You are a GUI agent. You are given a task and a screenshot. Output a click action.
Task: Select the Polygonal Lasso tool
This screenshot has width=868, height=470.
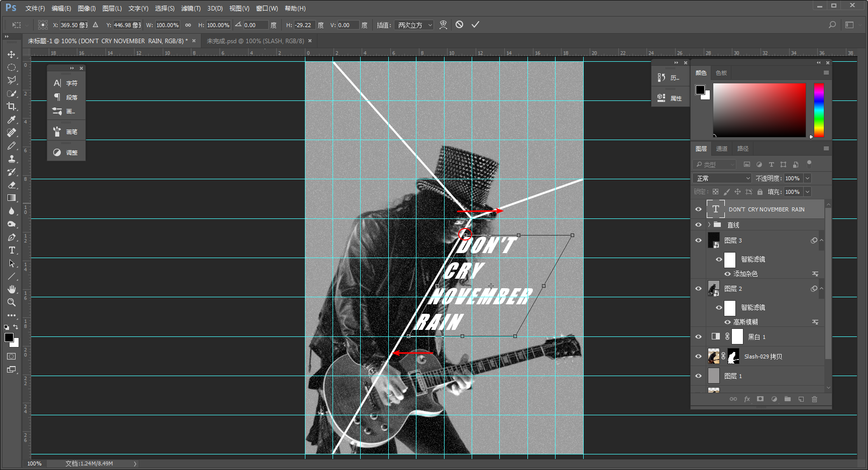[12, 80]
